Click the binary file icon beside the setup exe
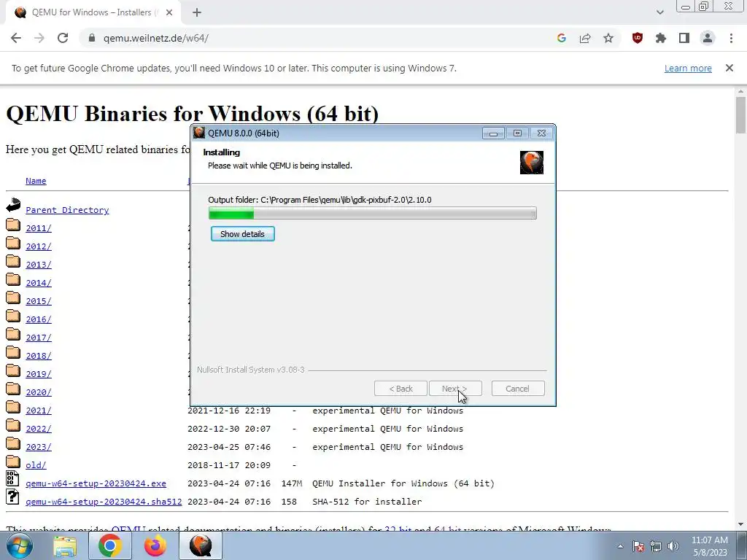This screenshot has height=560, width=747. coord(13,478)
